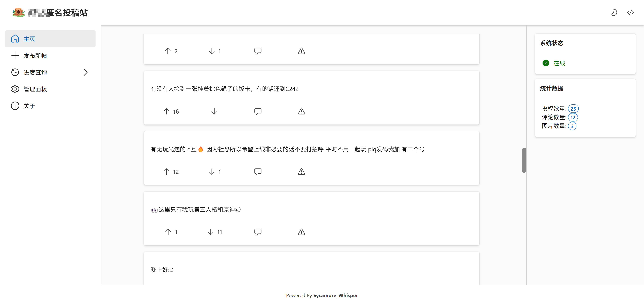The width and height of the screenshot is (644, 304).
Task: Upvote the lost meal card post
Action: pos(167,111)
